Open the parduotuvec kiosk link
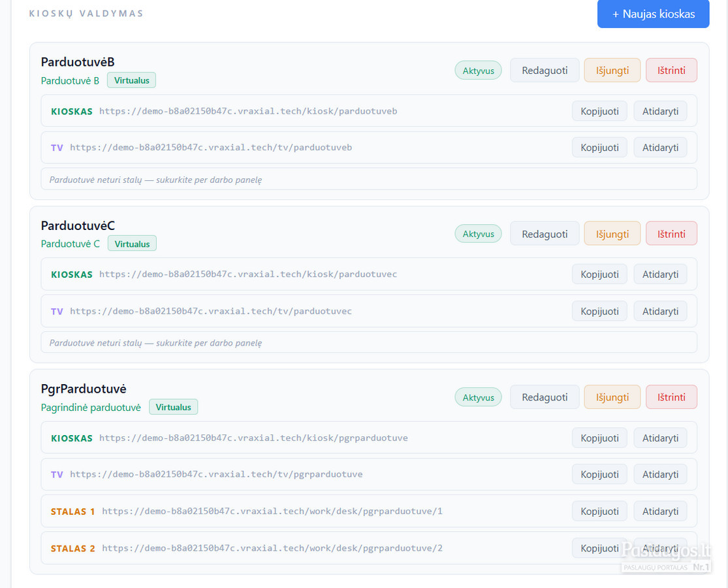Screen dimensions: 728x588 660,274
